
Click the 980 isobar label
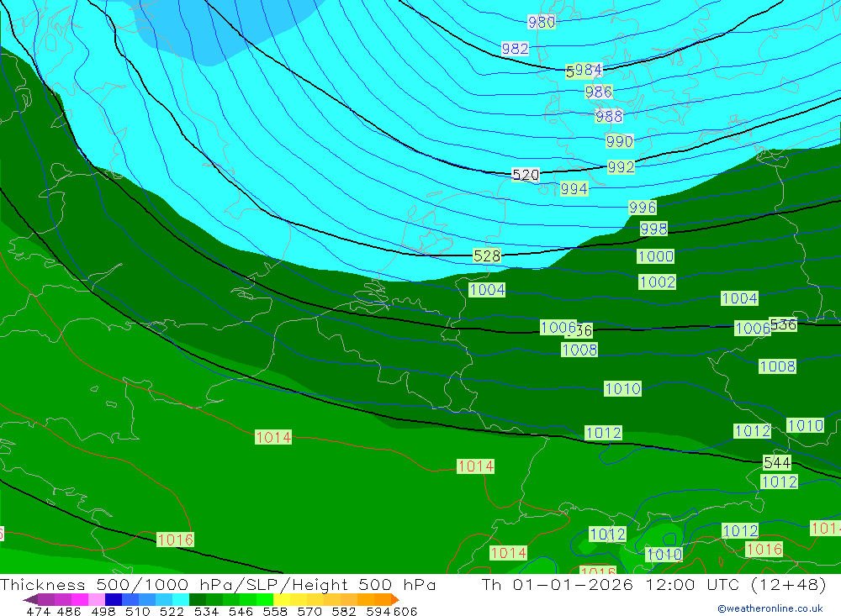pyautogui.click(x=541, y=22)
